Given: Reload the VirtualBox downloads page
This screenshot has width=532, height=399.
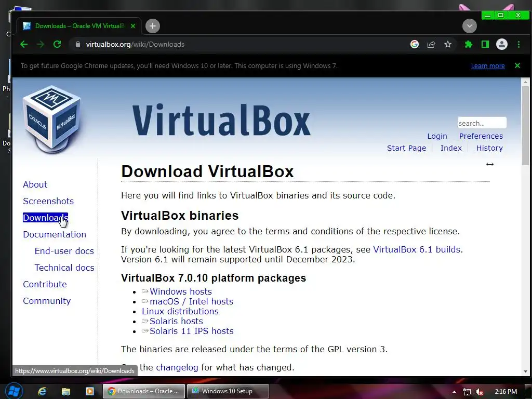Looking at the screenshot, I should pos(57,45).
